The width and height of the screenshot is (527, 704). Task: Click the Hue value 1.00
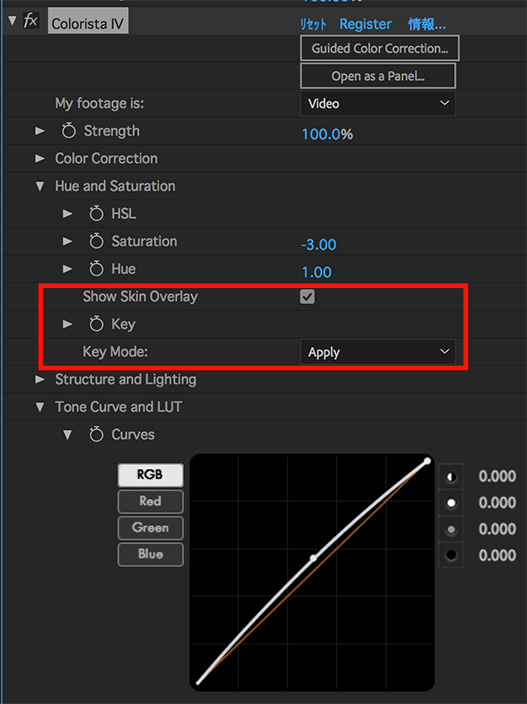coord(316,273)
